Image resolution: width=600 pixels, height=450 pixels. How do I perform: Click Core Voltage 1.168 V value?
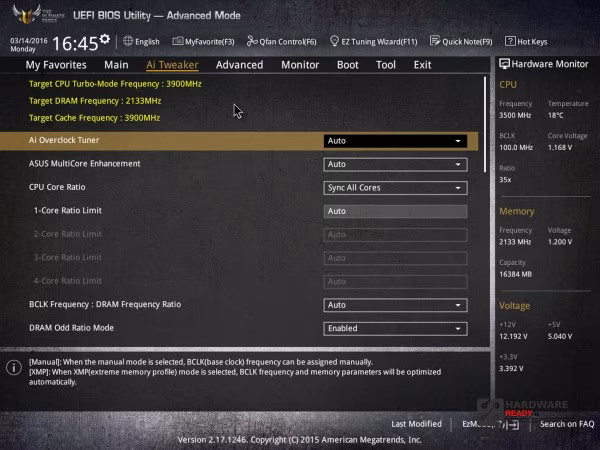(x=560, y=147)
